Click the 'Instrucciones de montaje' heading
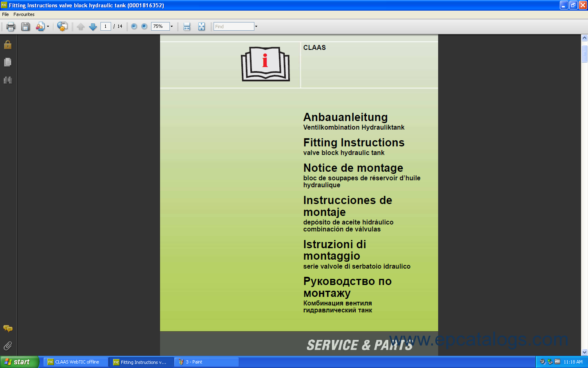The width and height of the screenshot is (588, 368). pos(347,206)
